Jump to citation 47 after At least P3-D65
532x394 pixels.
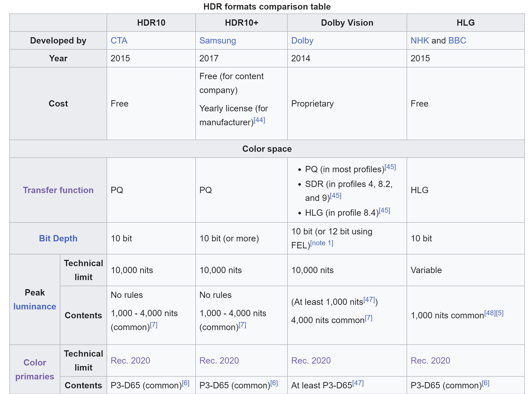click(x=357, y=383)
